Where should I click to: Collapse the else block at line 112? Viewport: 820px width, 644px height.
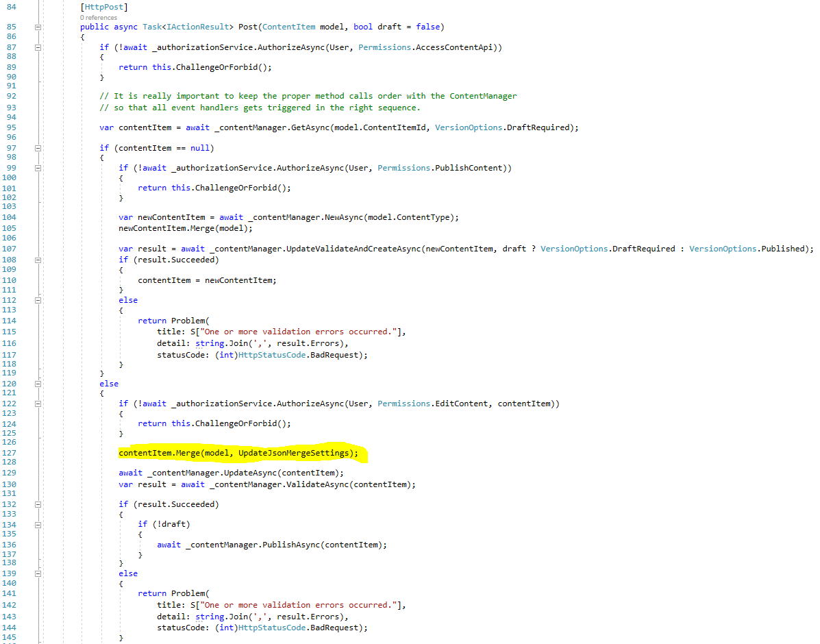38,300
